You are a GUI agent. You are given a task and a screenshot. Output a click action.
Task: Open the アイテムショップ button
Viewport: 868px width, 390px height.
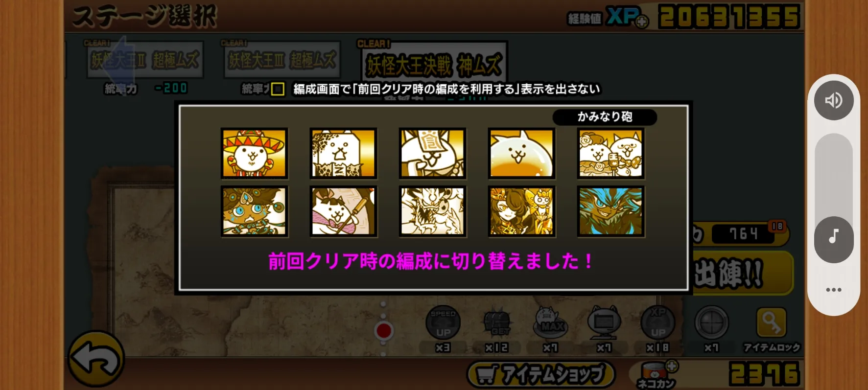[541, 374]
